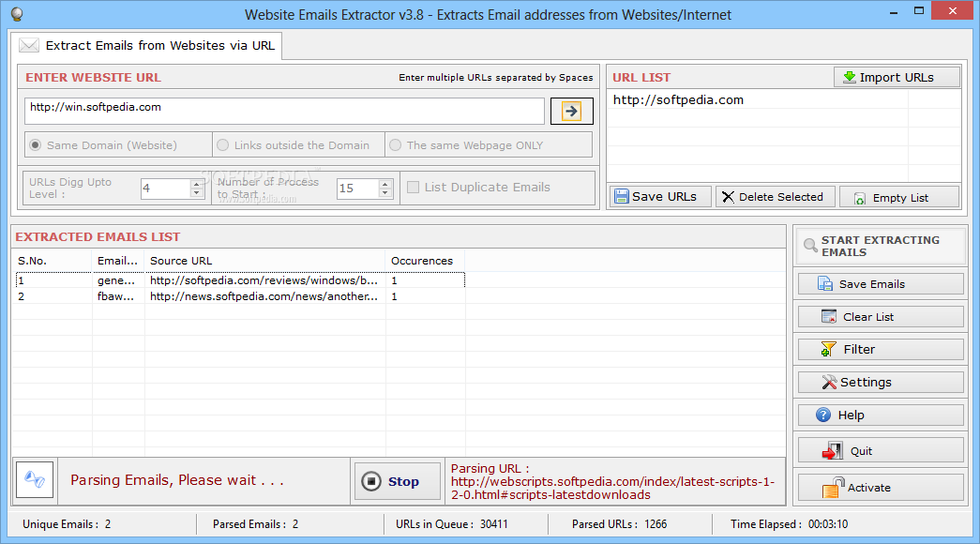
Task: Click the Save Emails document icon
Action: 825,284
